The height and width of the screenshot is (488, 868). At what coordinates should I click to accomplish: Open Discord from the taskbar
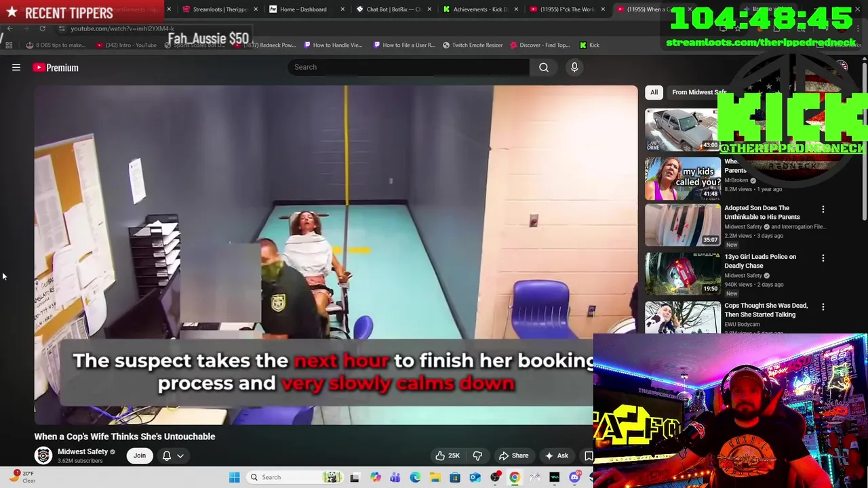[x=574, y=477]
